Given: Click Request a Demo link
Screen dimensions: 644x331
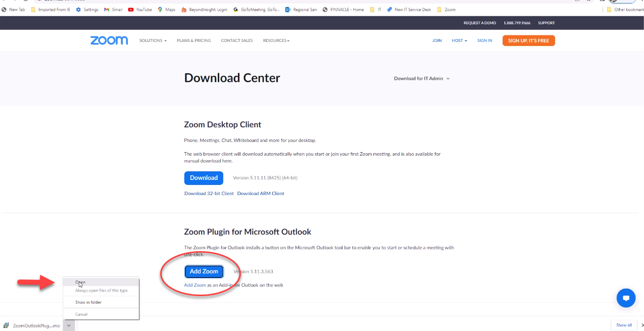Looking at the screenshot, I should point(480,23).
